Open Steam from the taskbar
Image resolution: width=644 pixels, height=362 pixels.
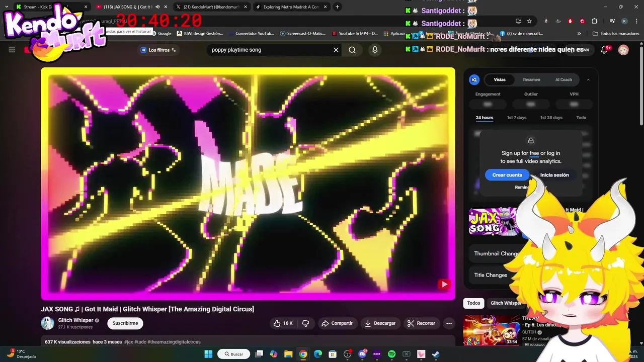point(436,354)
